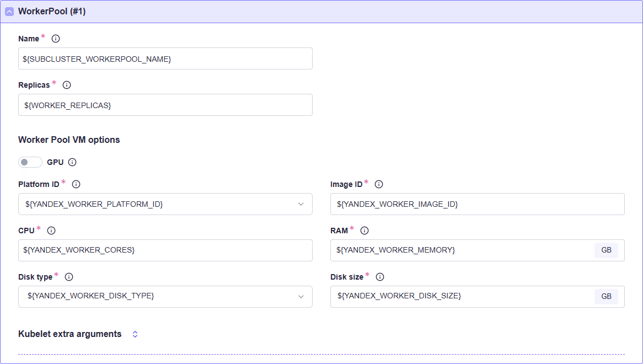Click the info icon next to Name
643x364 pixels.
56,39
